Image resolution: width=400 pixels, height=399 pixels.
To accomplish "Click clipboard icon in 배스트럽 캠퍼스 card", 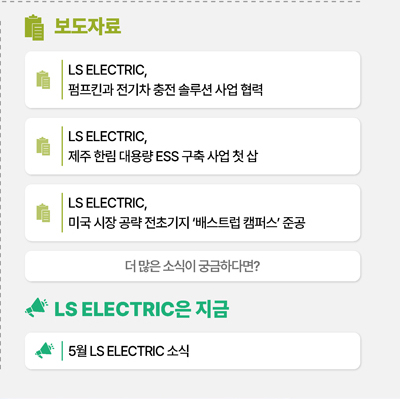I will click(43, 212).
